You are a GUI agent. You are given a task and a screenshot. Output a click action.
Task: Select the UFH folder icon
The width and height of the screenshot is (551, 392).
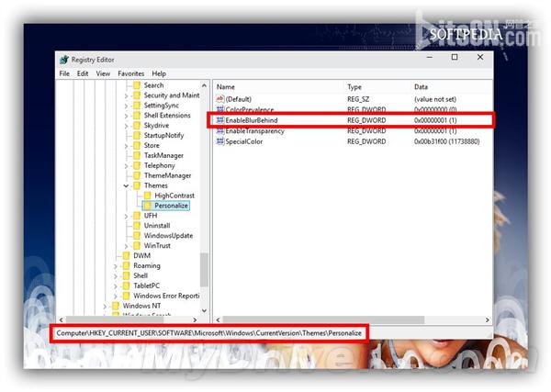coord(137,216)
